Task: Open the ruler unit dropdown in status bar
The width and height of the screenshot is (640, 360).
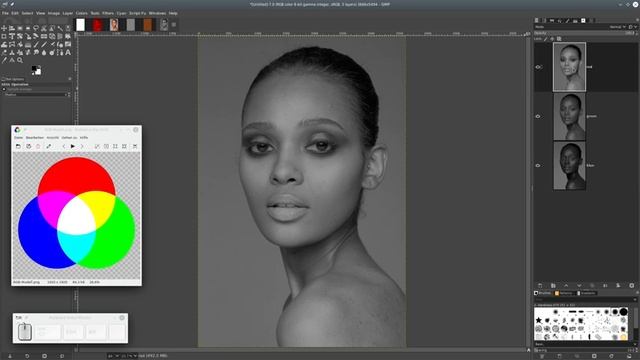Action: [112, 356]
